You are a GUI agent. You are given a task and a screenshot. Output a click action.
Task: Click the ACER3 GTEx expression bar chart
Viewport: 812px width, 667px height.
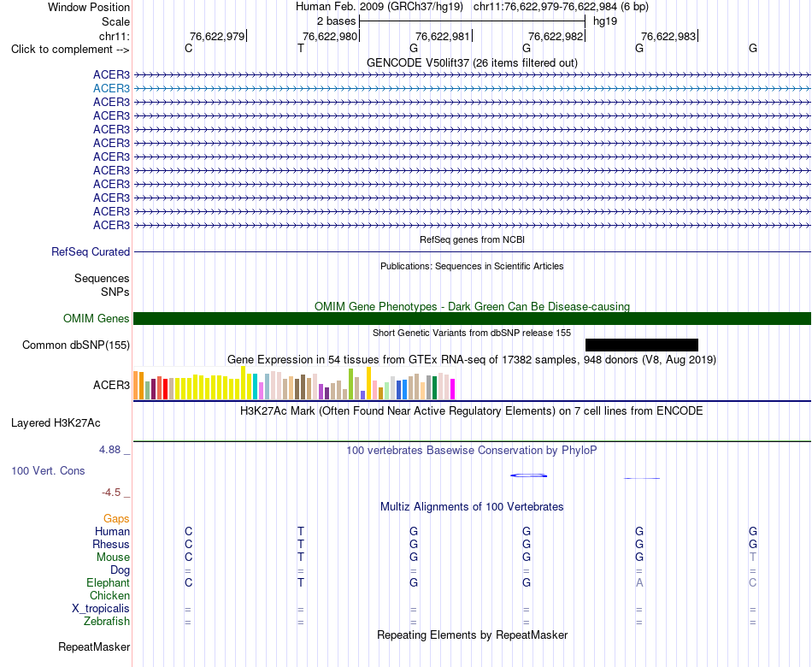[x=294, y=383]
